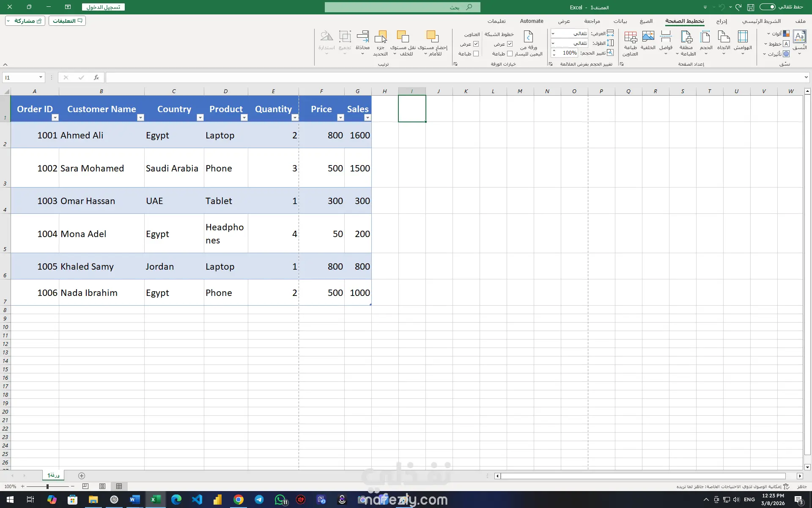The image size is (812, 508).
Task: Open the Themes (النسق) gallery
Action: point(799,37)
